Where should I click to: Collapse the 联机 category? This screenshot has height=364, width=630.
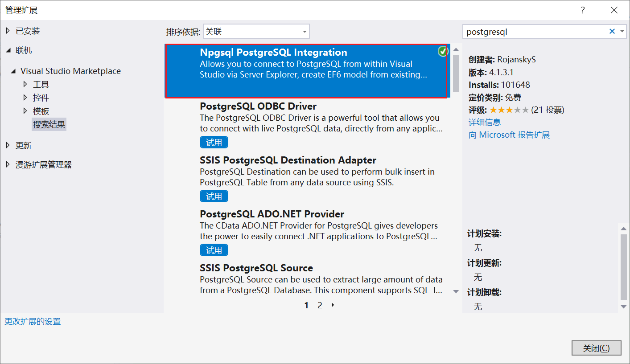[x=8, y=51]
